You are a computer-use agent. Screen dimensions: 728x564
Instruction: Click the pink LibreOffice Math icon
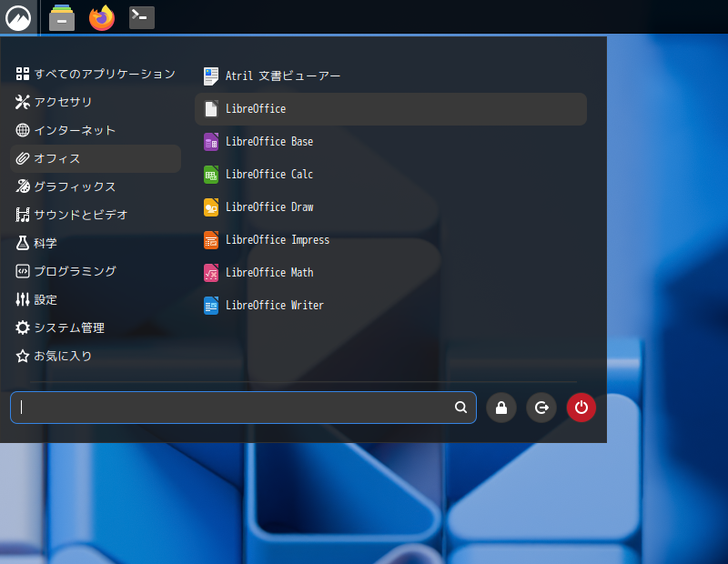[x=211, y=273]
